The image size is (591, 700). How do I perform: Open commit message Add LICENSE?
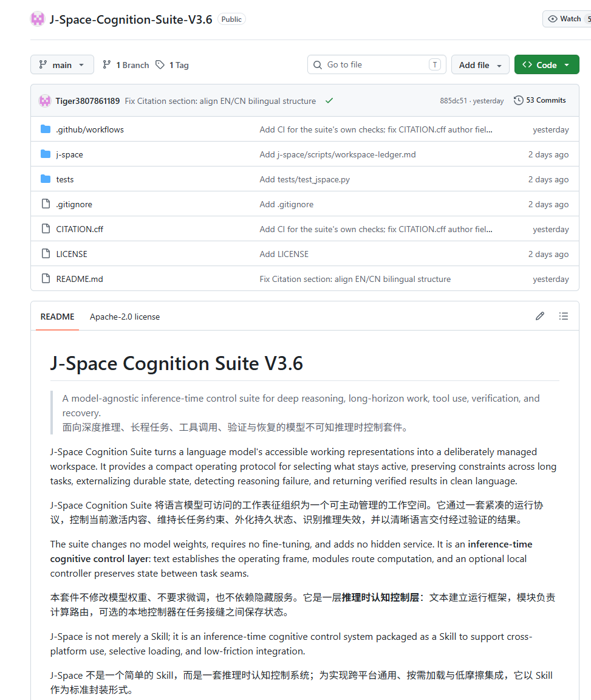pos(284,254)
